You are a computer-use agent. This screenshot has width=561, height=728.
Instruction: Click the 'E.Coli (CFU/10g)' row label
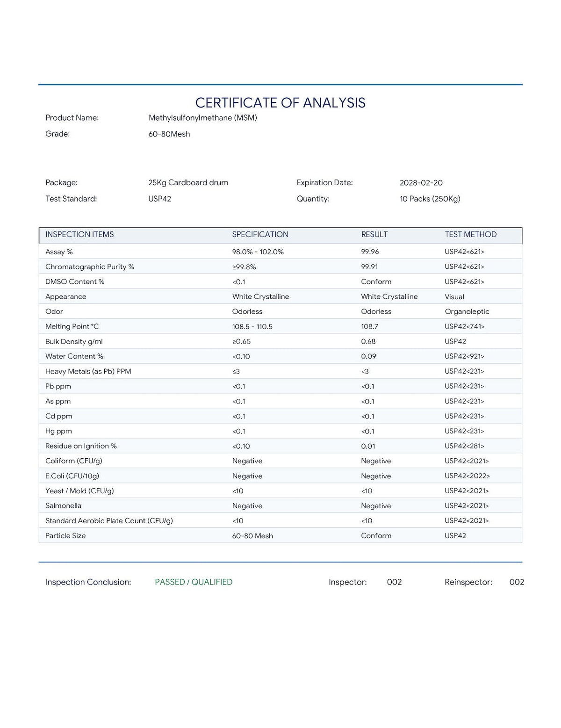tap(72, 476)
